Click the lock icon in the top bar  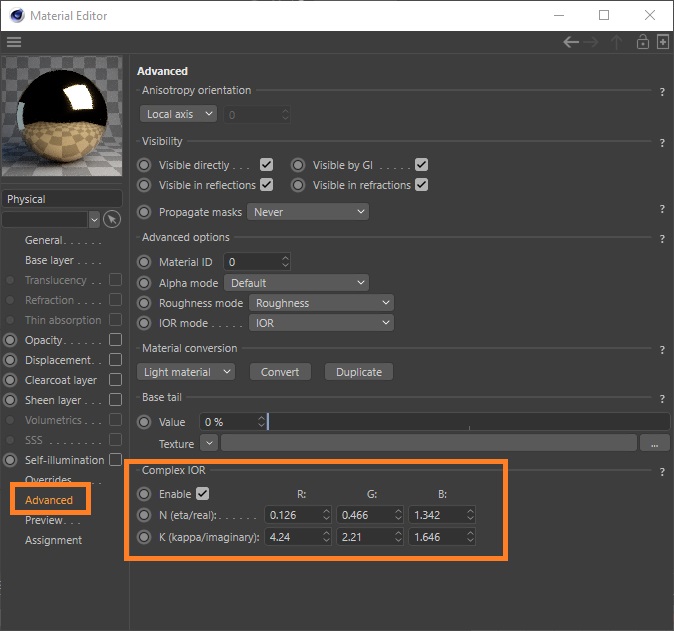pyautogui.click(x=643, y=42)
